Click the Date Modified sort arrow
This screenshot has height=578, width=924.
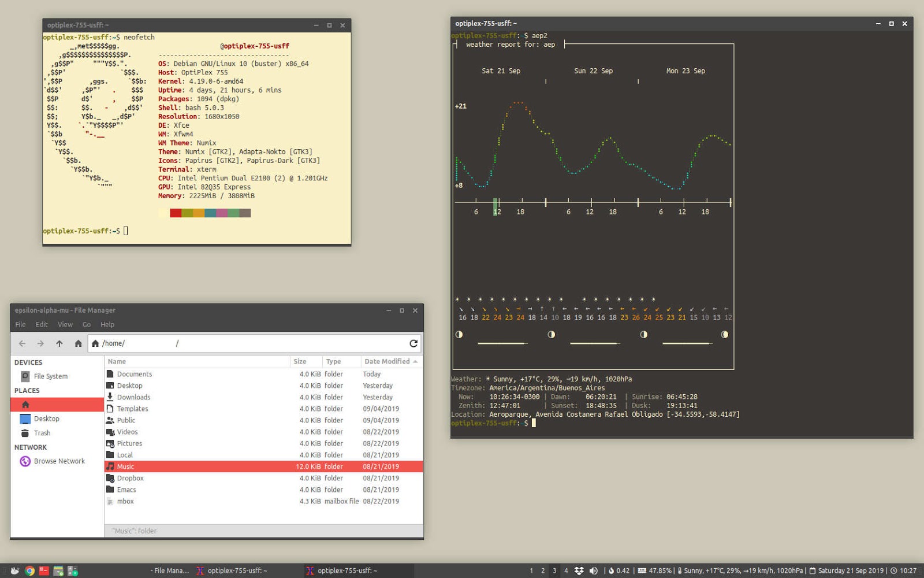pos(416,361)
